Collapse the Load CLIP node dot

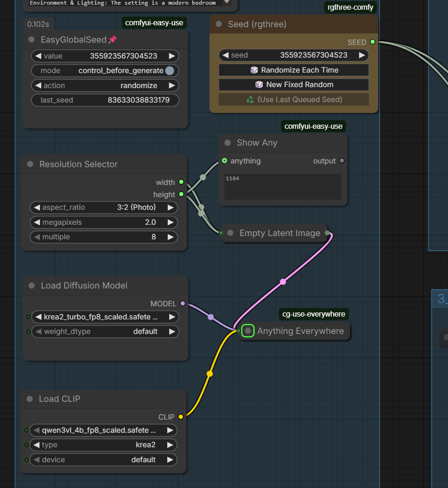[x=30, y=399]
